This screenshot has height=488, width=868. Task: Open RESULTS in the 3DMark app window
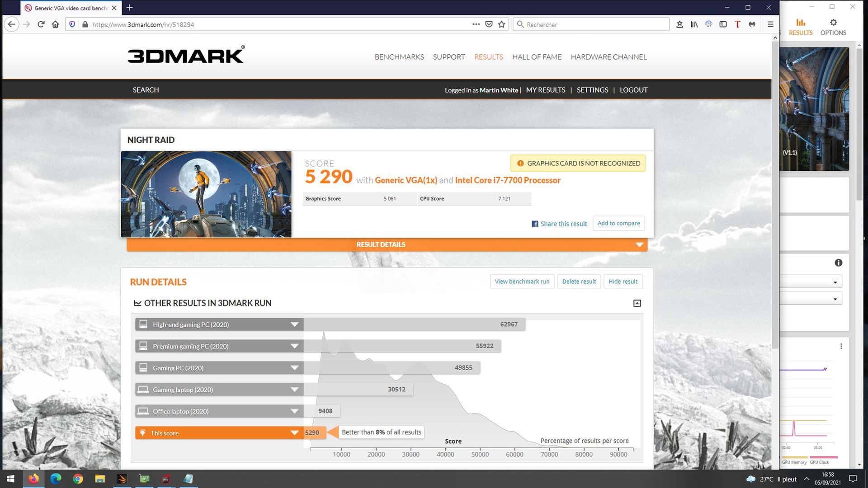[x=801, y=27]
